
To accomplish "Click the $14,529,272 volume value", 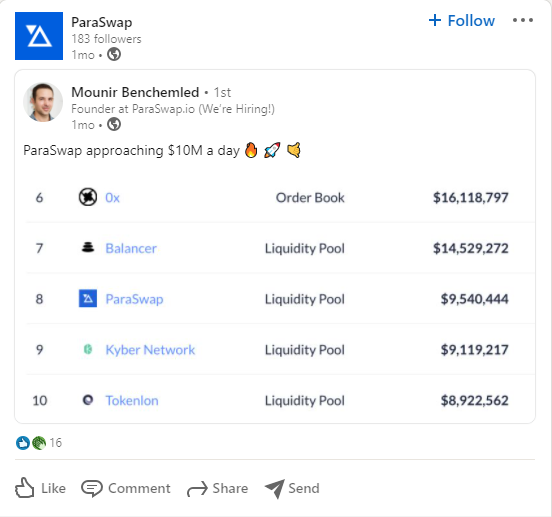I will (x=471, y=248).
